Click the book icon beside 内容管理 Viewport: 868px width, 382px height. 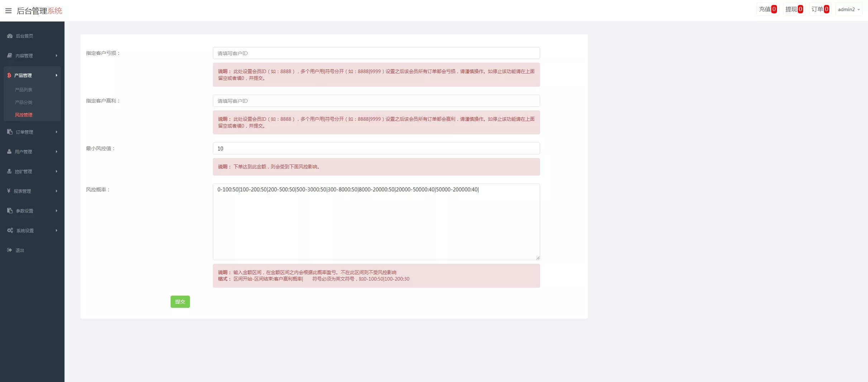pos(10,56)
